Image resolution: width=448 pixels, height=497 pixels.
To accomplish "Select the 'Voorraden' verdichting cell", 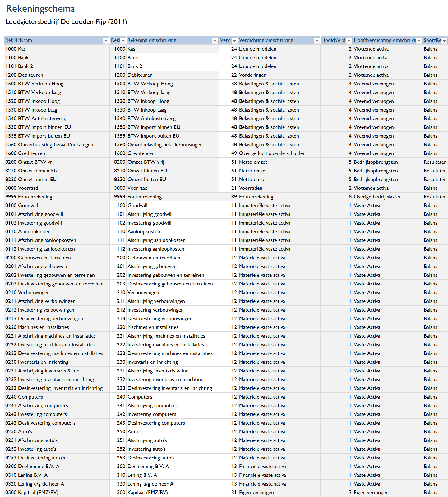I will click(x=251, y=188).
